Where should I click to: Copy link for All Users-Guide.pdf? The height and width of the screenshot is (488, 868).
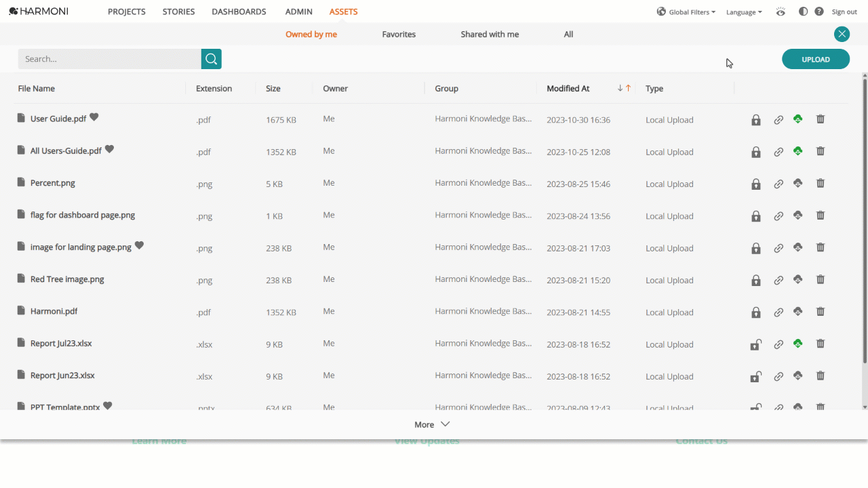tap(778, 152)
